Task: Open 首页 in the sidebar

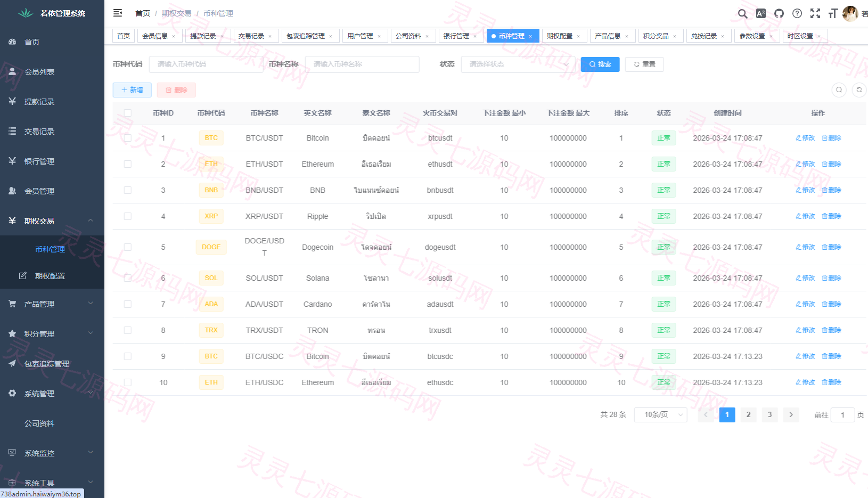Action: [x=52, y=42]
